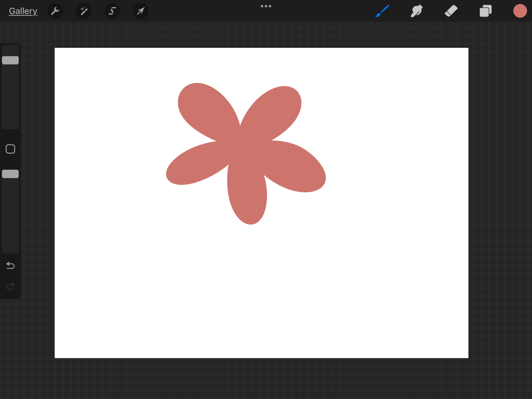
Task: Open Adjustments with the magic wand icon
Action: point(83,11)
